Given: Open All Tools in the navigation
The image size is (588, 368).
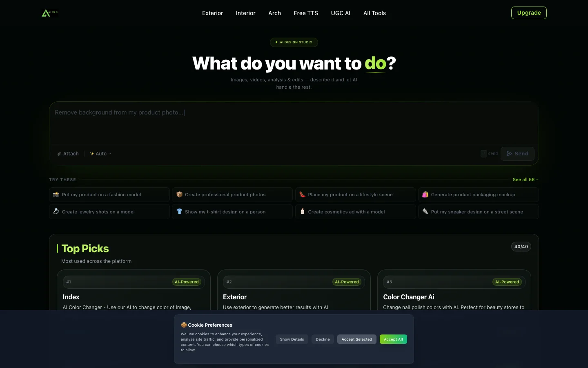Looking at the screenshot, I should [x=374, y=13].
